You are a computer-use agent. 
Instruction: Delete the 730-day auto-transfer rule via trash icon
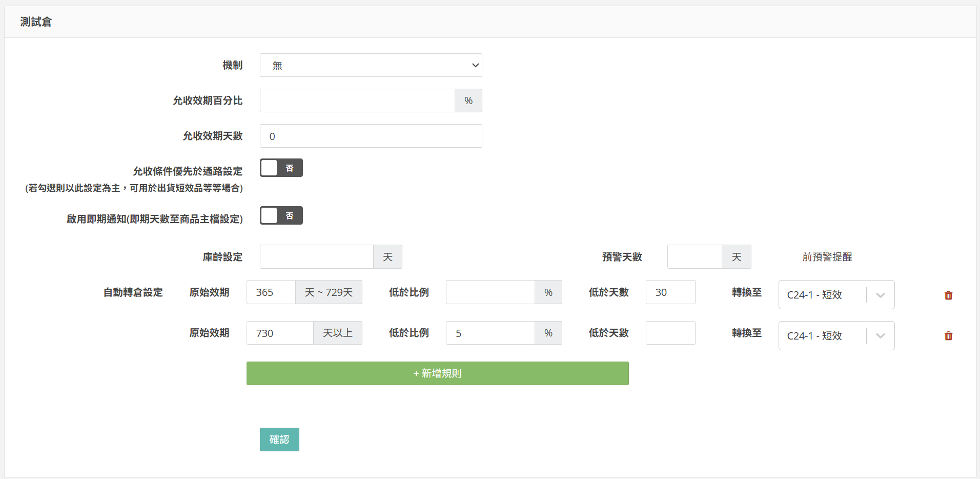[x=948, y=336]
